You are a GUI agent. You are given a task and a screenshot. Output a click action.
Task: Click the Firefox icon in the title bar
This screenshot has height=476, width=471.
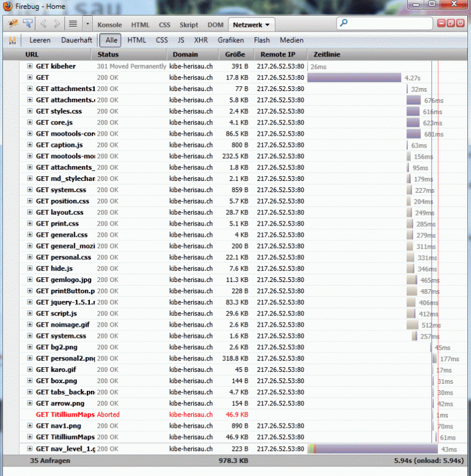click(x=8, y=7)
